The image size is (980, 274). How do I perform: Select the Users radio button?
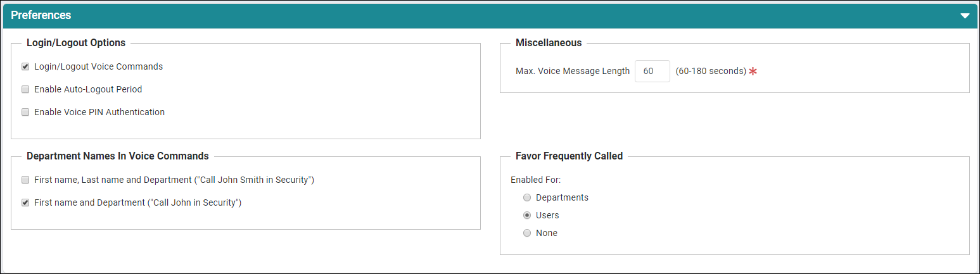tap(527, 215)
